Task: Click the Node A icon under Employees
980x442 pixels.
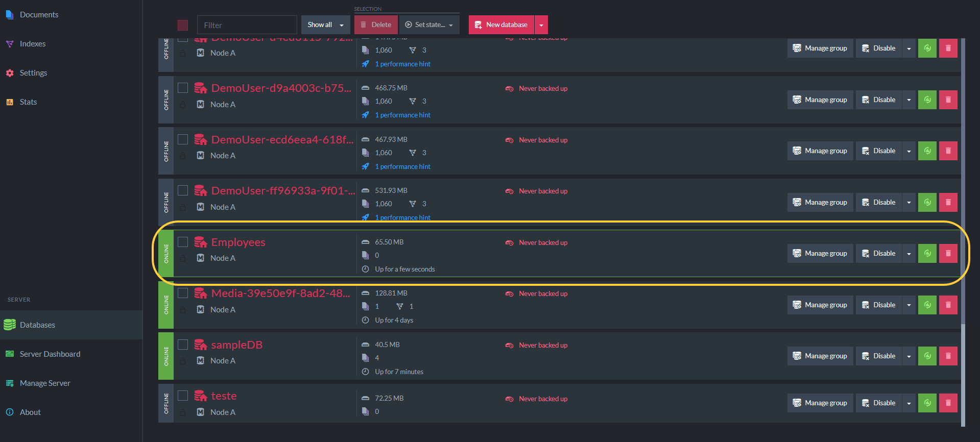Action: (x=201, y=258)
